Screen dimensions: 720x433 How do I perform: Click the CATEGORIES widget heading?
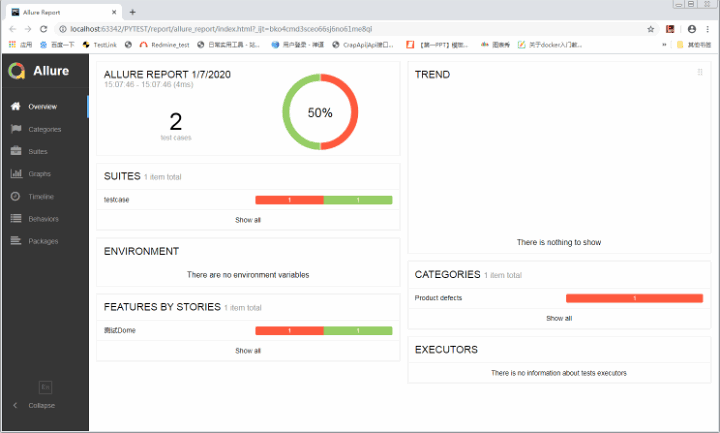[x=447, y=275]
